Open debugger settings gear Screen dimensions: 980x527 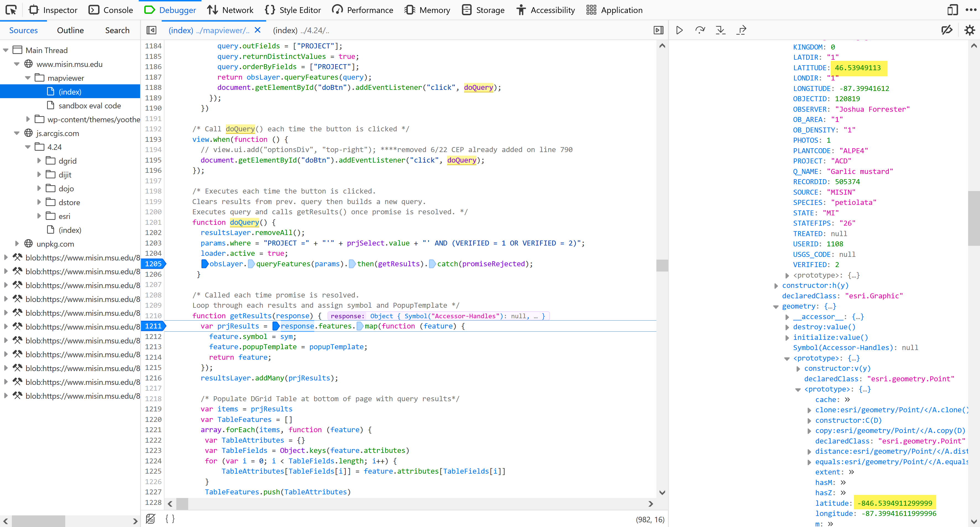(969, 30)
